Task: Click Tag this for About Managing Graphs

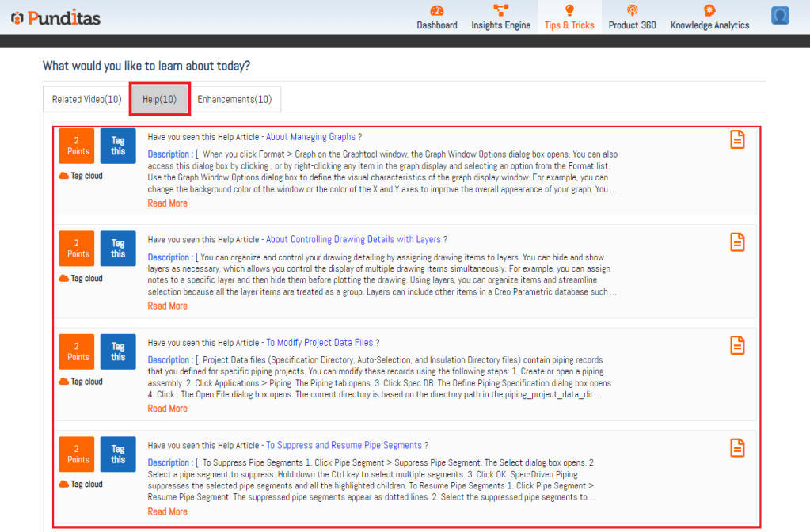Action: coord(118,146)
